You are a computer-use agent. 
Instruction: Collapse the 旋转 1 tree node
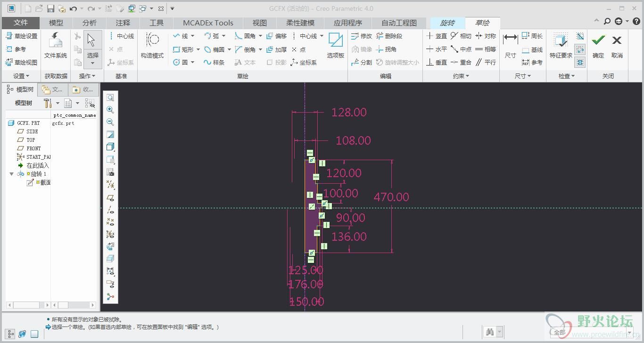coord(12,174)
